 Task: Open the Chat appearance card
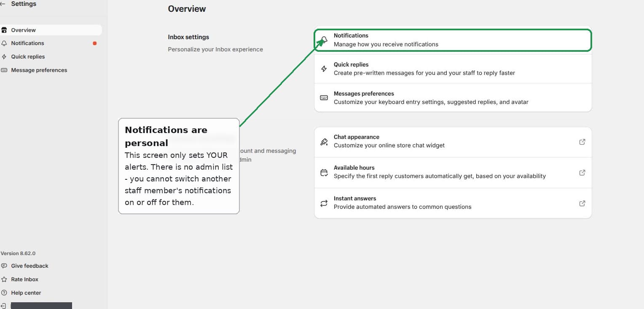pyautogui.click(x=453, y=141)
